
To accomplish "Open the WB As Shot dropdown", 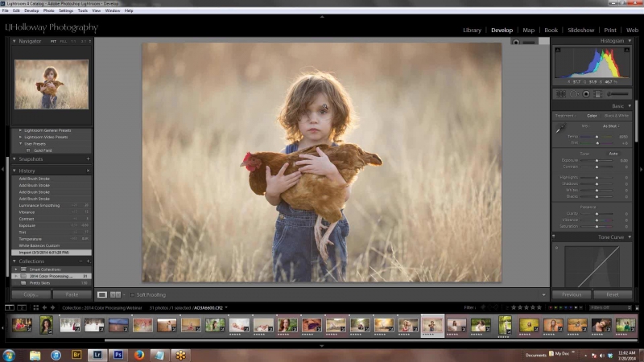I will pos(611,126).
